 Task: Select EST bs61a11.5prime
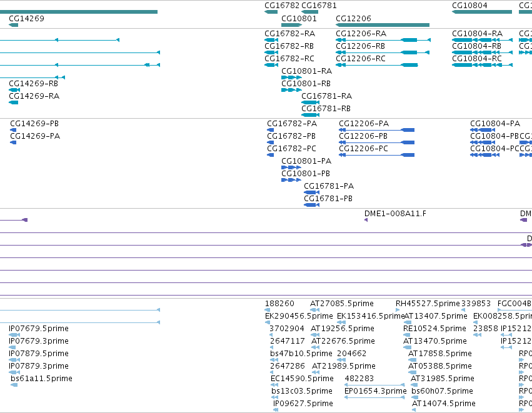41,379
